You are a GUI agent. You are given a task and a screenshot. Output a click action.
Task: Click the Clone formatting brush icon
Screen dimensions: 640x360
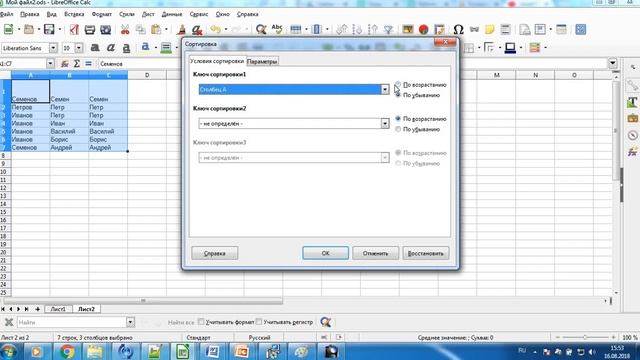tap(182, 29)
